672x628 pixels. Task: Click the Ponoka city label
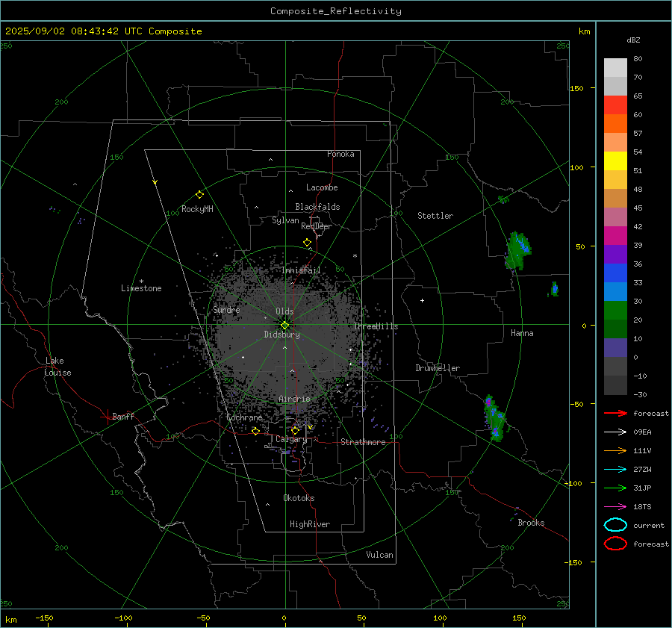coord(340,154)
